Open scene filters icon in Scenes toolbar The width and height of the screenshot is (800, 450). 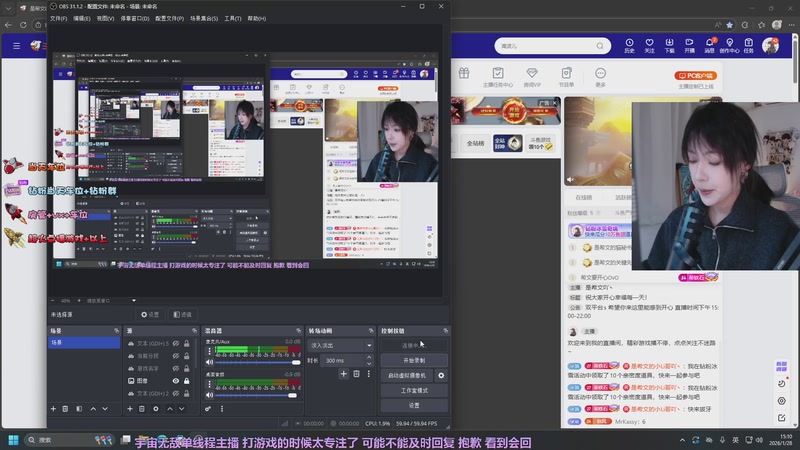click(x=79, y=409)
